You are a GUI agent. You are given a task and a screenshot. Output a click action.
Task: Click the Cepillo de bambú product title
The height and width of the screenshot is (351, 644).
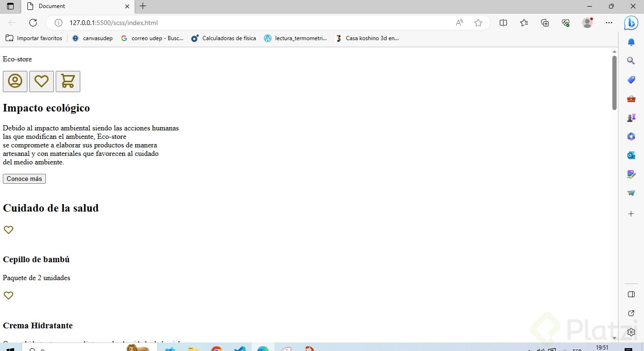pos(36,259)
